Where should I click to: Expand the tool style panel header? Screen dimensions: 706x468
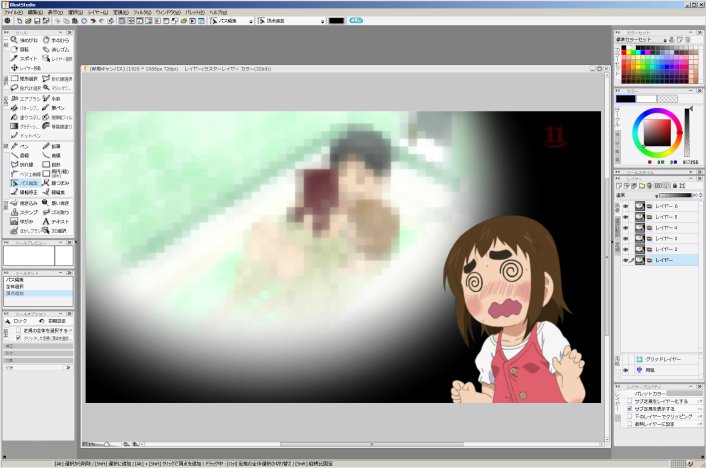click(x=691, y=172)
